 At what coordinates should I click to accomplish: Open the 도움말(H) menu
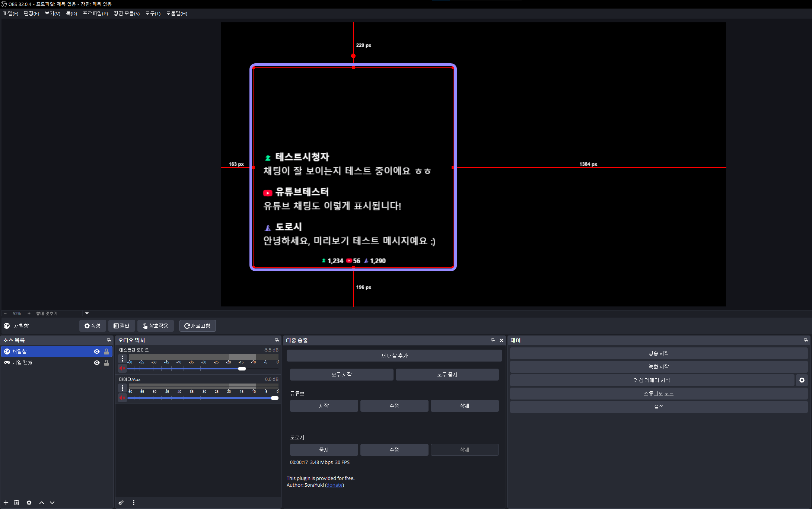(177, 13)
